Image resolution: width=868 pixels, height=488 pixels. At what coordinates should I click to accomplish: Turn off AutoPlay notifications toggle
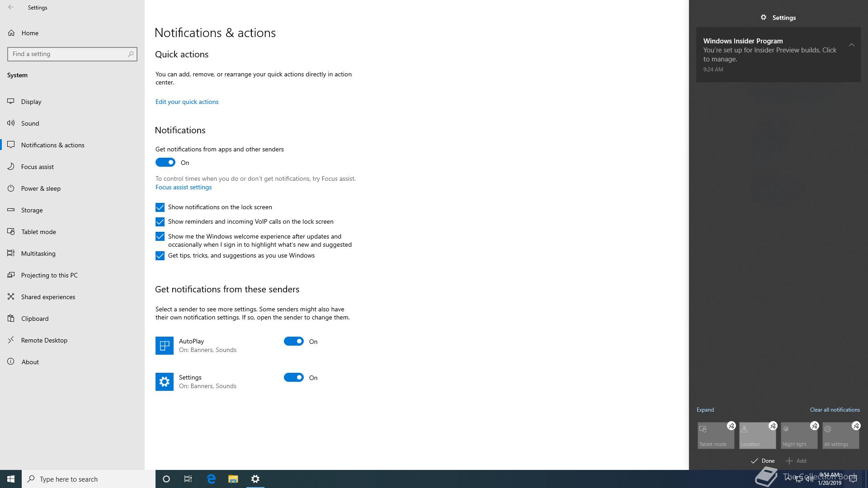(294, 341)
